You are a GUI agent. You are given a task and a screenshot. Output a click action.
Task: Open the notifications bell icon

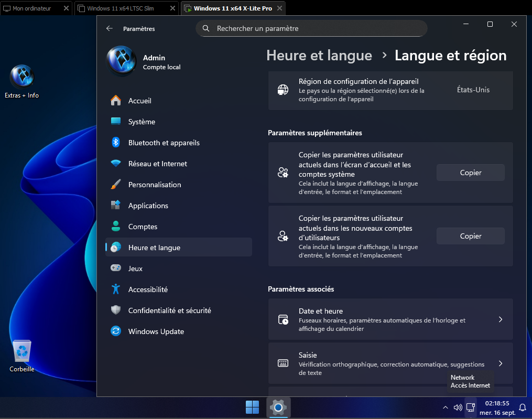click(523, 407)
